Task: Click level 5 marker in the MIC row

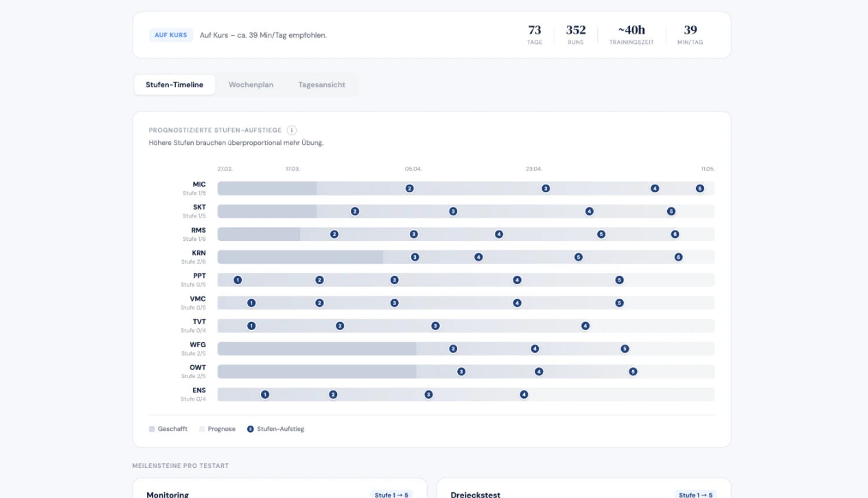Action: [x=700, y=189]
